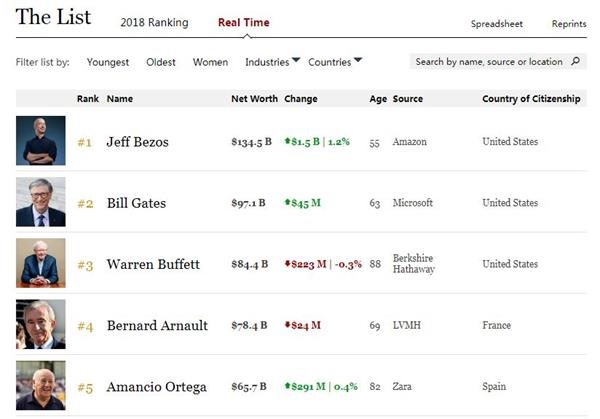
Task: Open Jeff Bezos name link
Action: pyautogui.click(x=137, y=142)
